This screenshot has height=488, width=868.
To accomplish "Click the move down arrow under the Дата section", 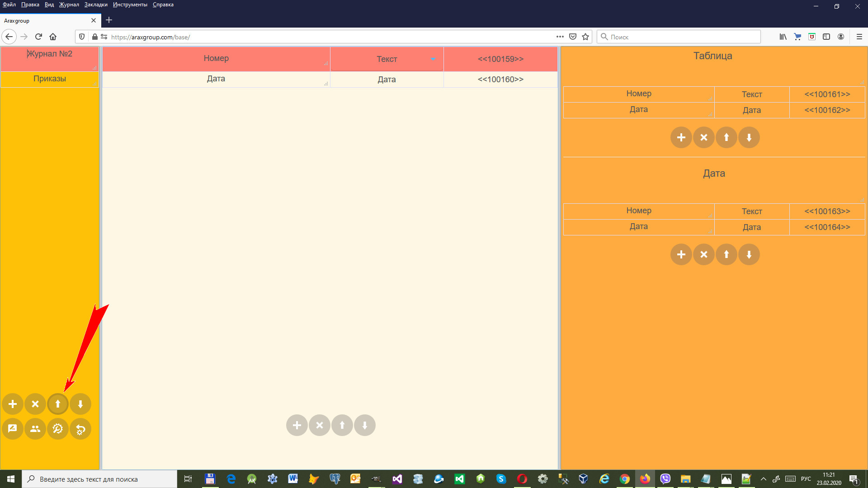I will tap(749, 254).
